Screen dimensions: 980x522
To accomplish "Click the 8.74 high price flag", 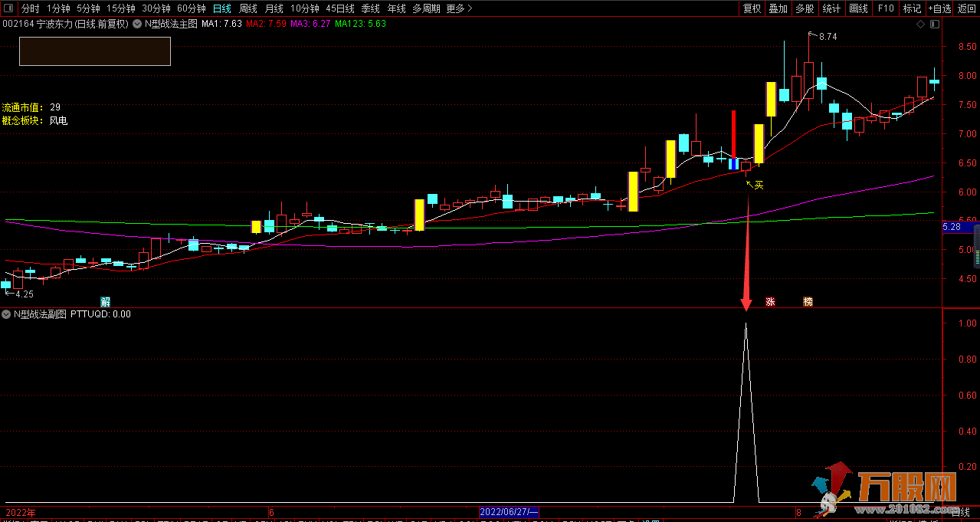I will 828,36.
